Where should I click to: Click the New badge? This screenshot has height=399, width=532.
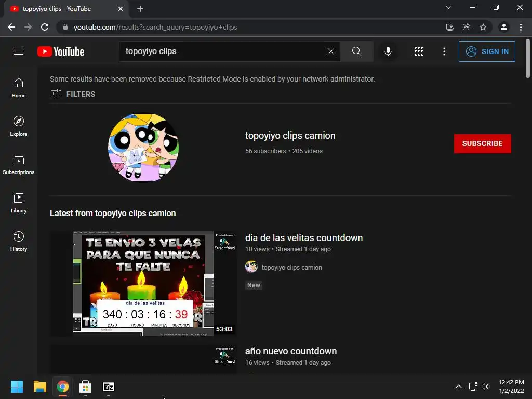[x=254, y=285]
